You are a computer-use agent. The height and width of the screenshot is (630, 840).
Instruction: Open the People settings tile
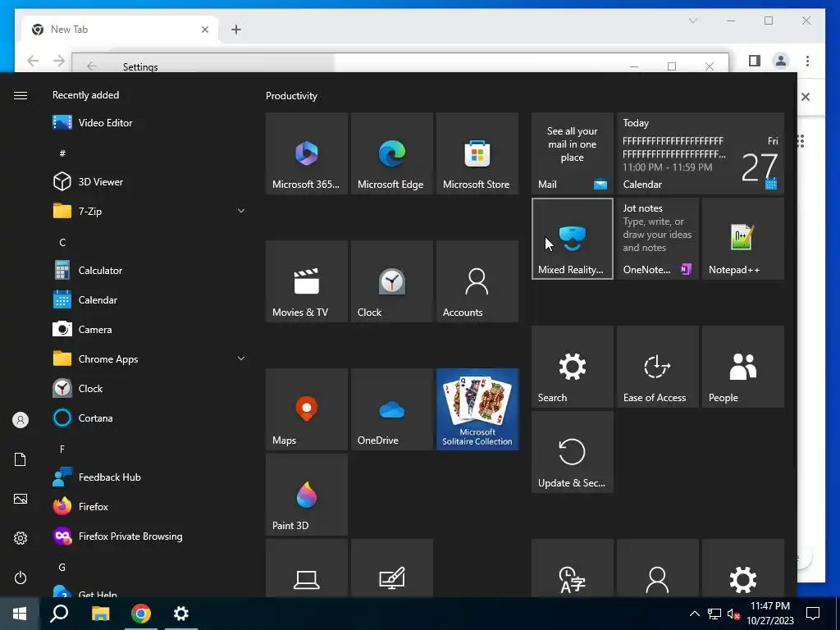click(x=743, y=367)
